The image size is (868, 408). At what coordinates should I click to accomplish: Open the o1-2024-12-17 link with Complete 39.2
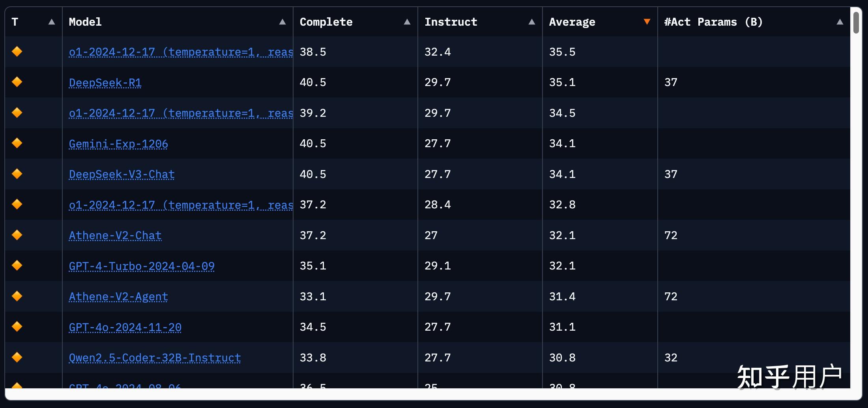(x=181, y=113)
